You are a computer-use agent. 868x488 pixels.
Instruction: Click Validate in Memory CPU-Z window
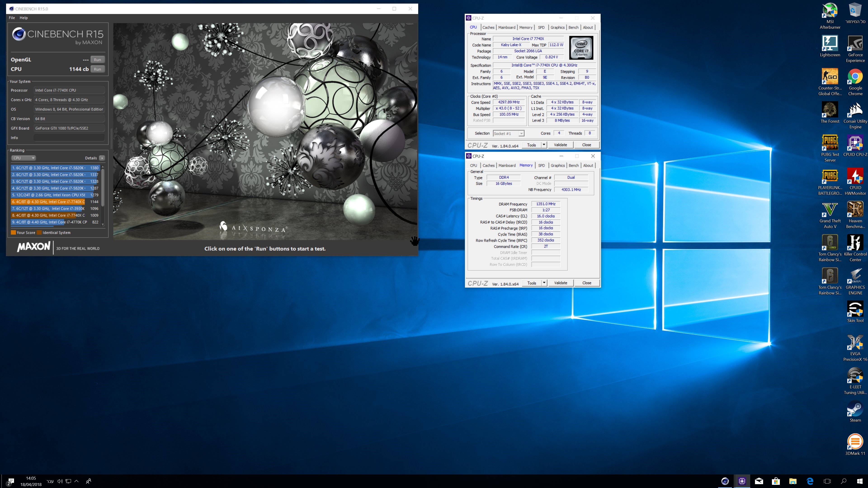(x=561, y=283)
